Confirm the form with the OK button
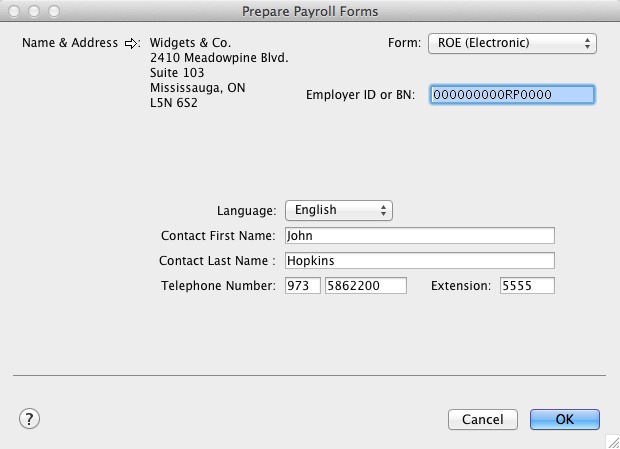 [x=564, y=419]
